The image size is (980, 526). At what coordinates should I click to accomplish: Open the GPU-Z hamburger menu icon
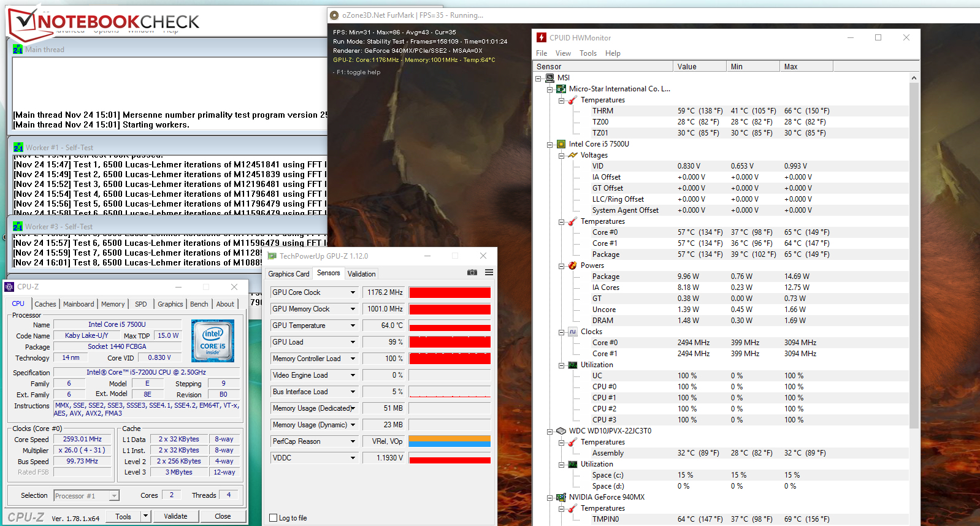click(489, 272)
